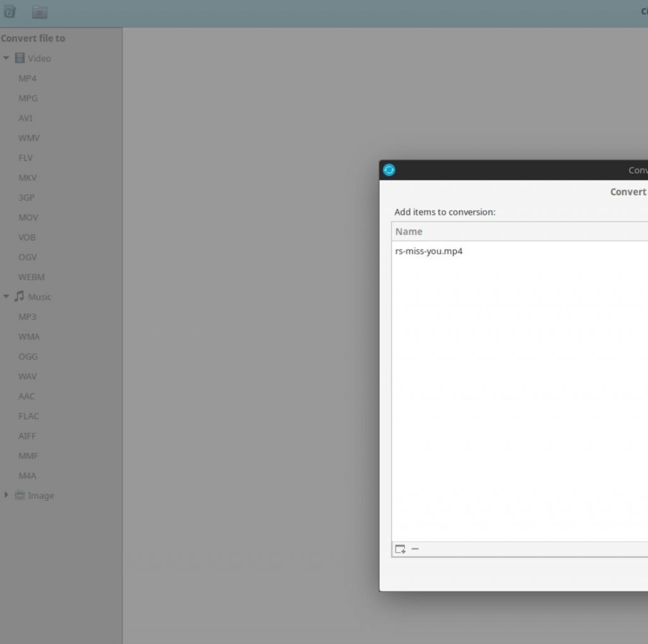The width and height of the screenshot is (648, 644).
Task: Select the MP4 video format
Action: click(27, 78)
